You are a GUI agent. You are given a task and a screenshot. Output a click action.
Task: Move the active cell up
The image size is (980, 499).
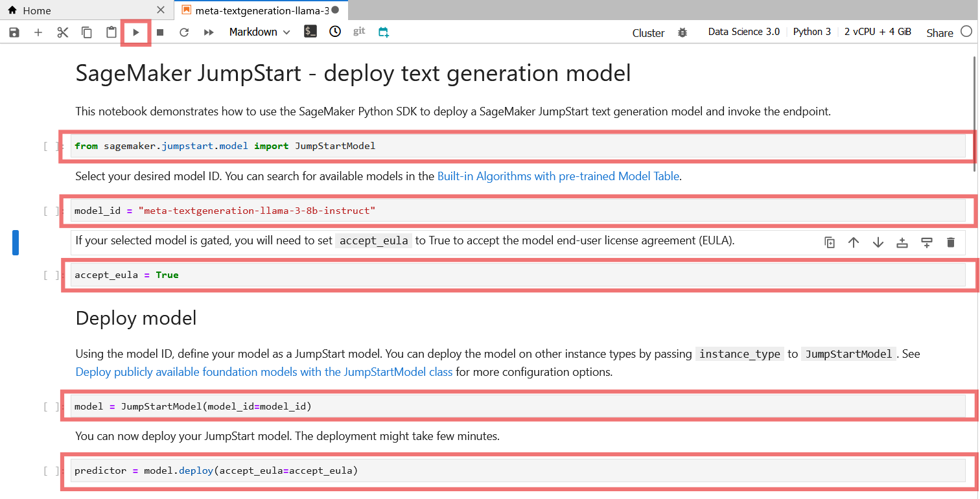854,242
